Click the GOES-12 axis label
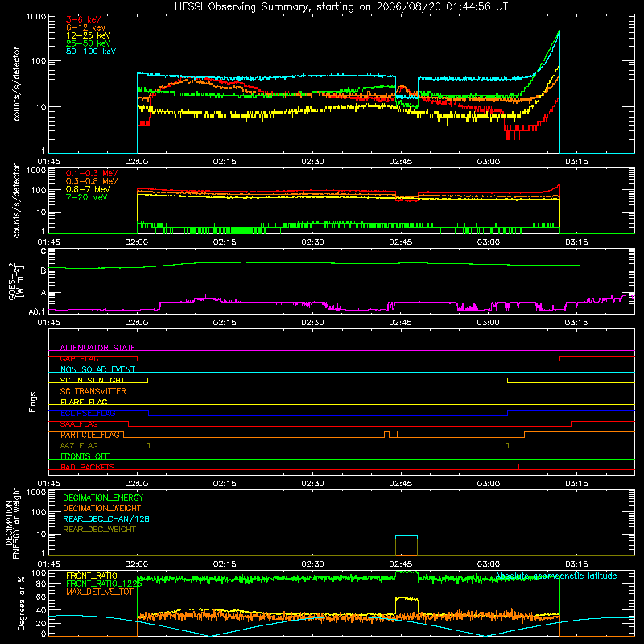Viewport: 644px width, 644px height. (x=15, y=281)
